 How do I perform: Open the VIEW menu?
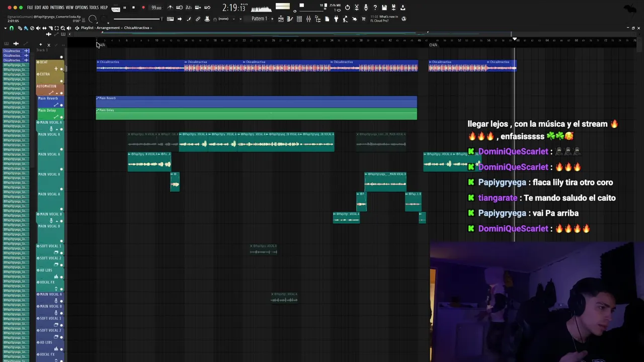pos(69,8)
